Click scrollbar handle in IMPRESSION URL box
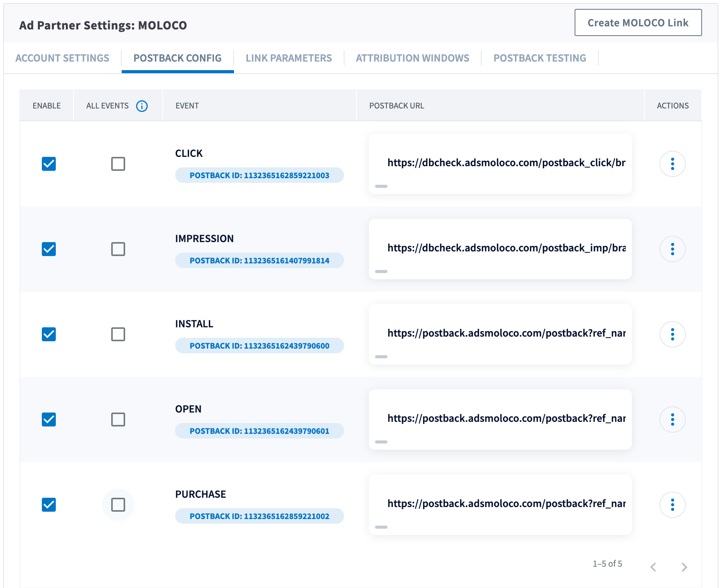This screenshot has height=588, width=723. (x=381, y=272)
